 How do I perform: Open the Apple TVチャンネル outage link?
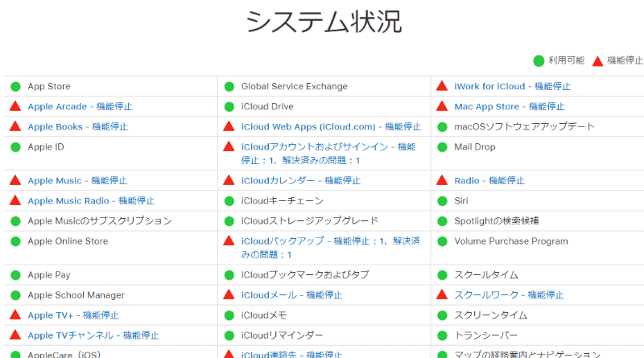[93, 335]
